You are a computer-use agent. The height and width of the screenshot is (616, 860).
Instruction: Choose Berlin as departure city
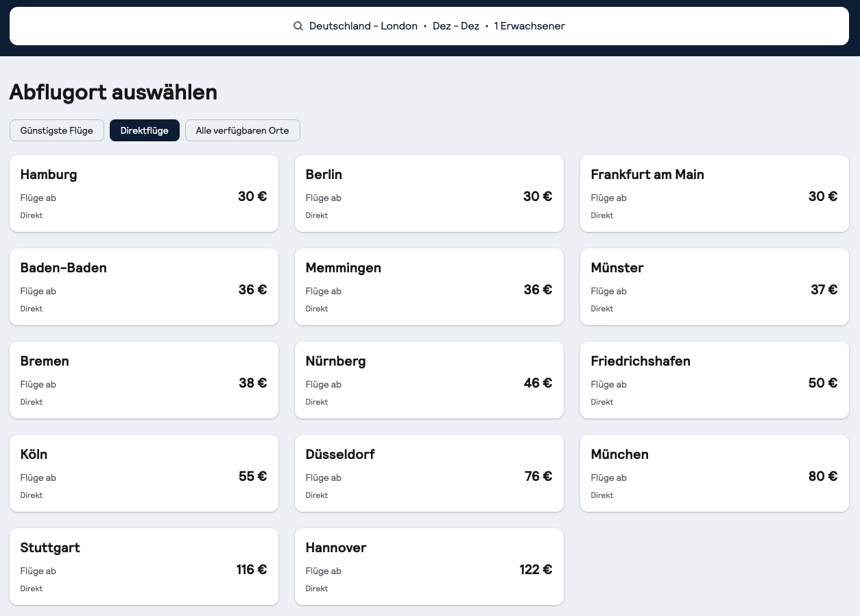point(429,193)
